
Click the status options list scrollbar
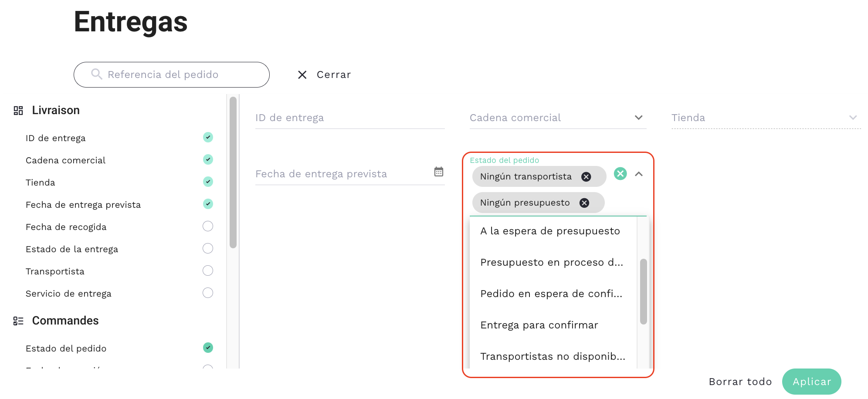pyautogui.click(x=643, y=291)
